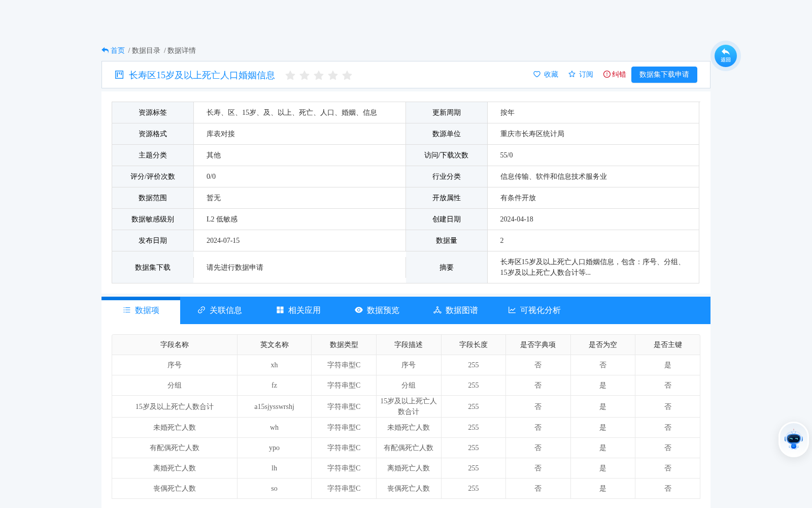Click the 英文名称 column header
This screenshot has height=508, width=812.
(275, 344)
